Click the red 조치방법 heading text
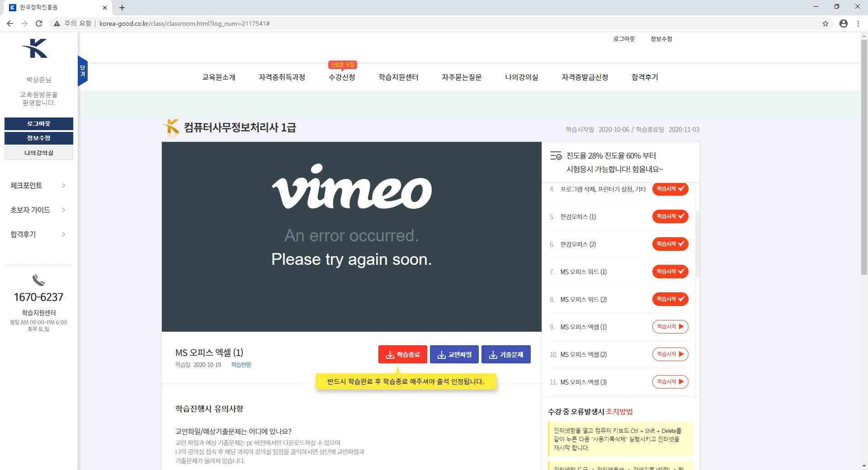The width and height of the screenshot is (868, 470). [619, 412]
